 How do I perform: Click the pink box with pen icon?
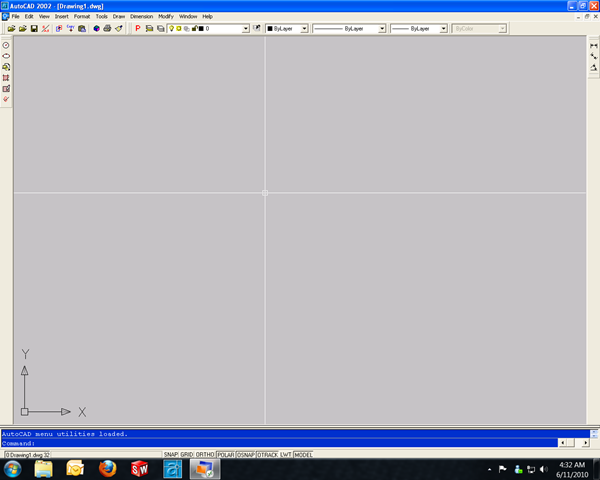pyautogui.click(x=6, y=88)
